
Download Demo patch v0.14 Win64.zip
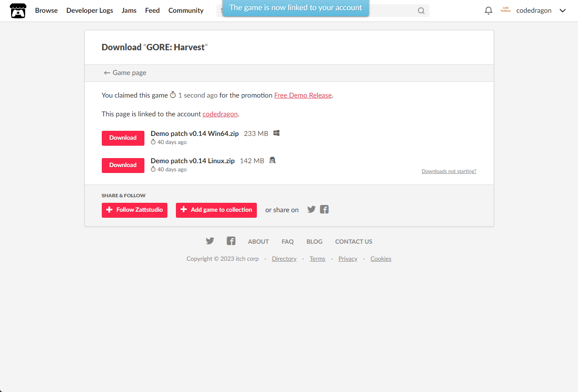pos(123,138)
